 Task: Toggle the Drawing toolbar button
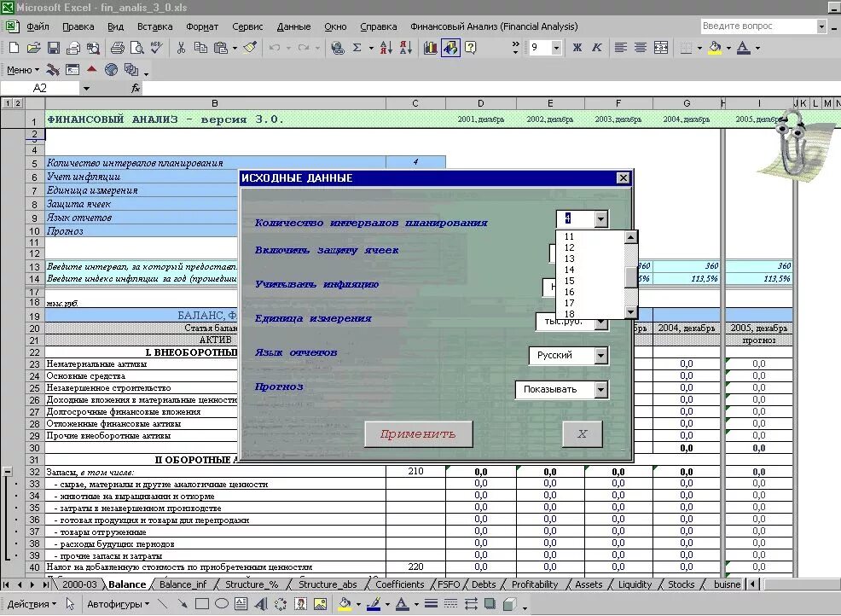450,48
